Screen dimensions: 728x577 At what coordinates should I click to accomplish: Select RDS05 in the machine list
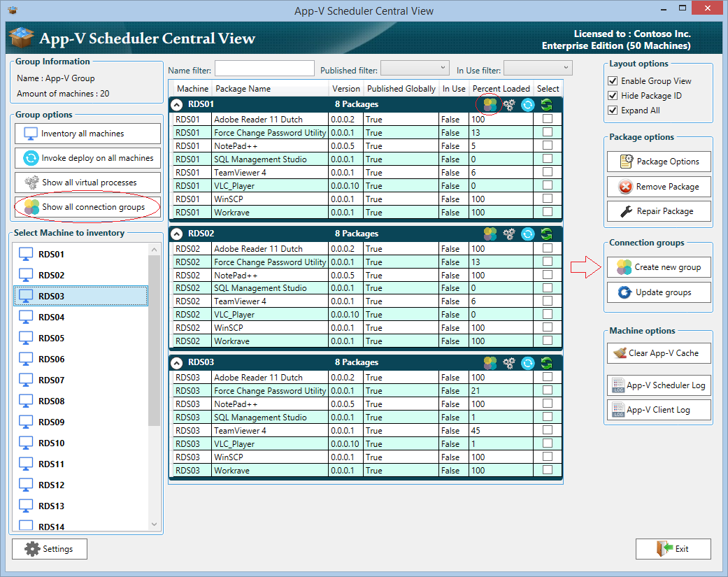(x=52, y=339)
